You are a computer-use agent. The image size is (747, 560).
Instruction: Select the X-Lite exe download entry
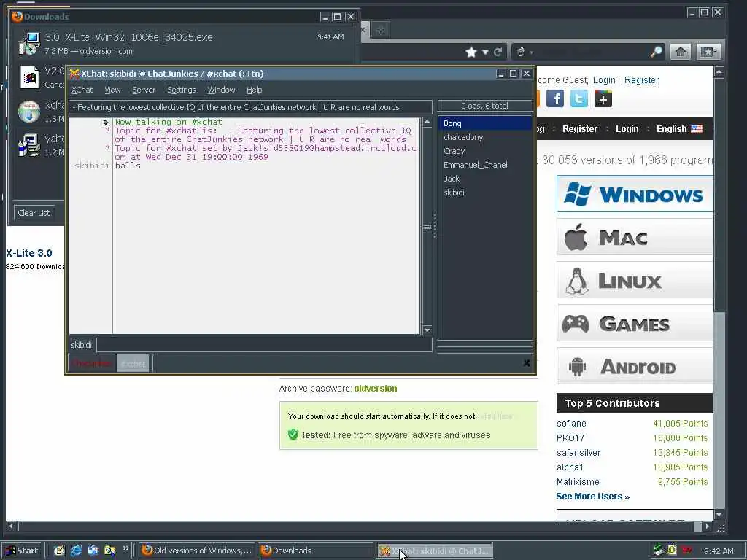tap(183, 43)
